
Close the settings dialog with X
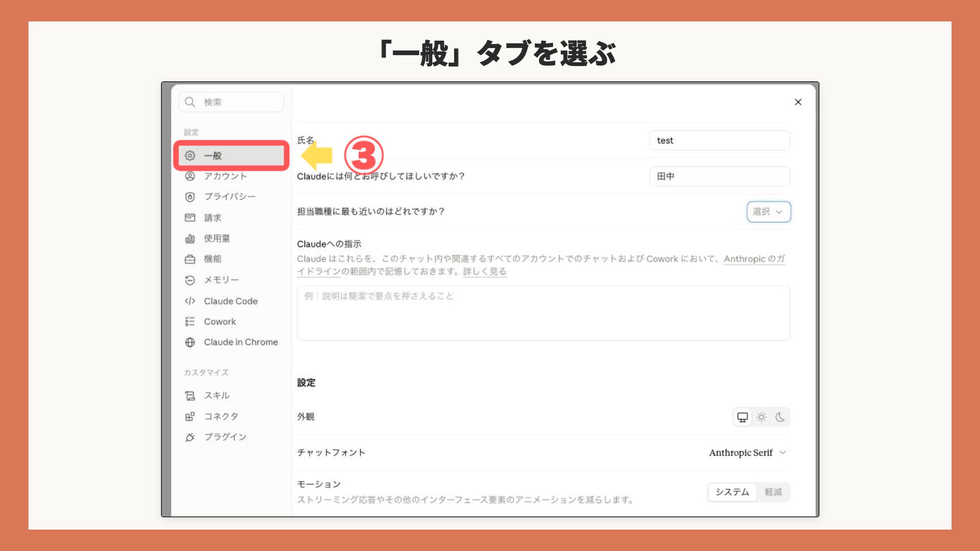pos(798,102)
